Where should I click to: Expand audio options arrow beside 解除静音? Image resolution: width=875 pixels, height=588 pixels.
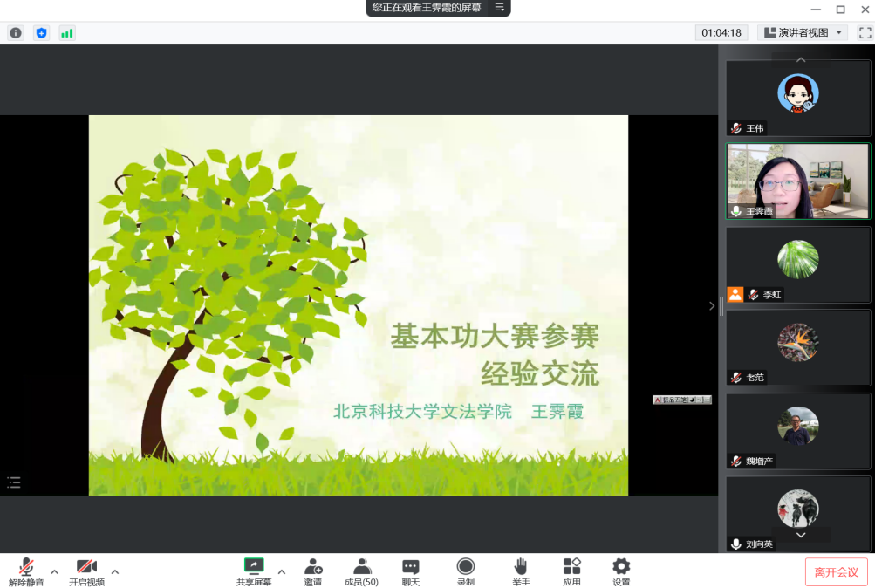coord(54,572)
